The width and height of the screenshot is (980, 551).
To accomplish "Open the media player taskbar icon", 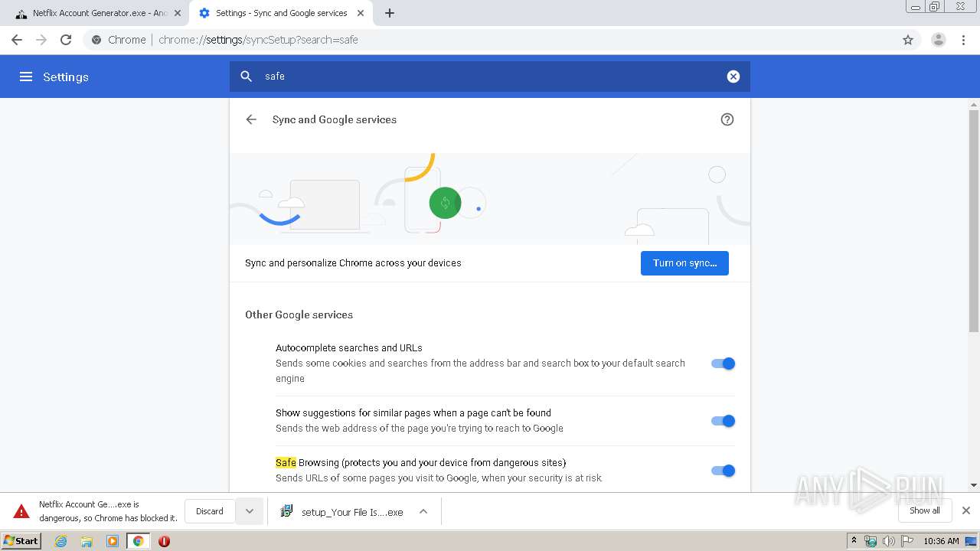I will click(113, 541).
